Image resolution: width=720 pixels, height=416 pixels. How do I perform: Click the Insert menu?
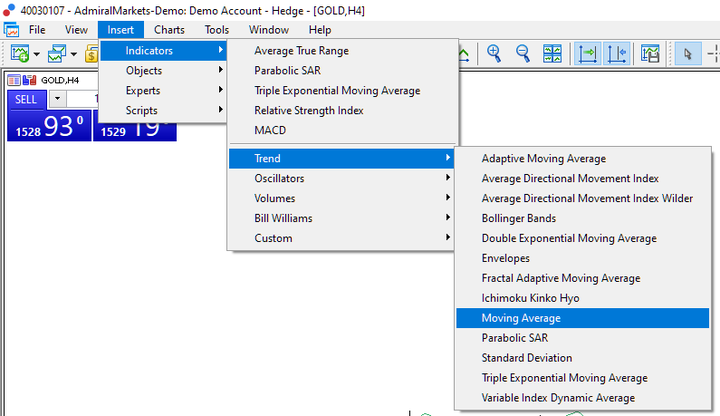tap(121, 30)
